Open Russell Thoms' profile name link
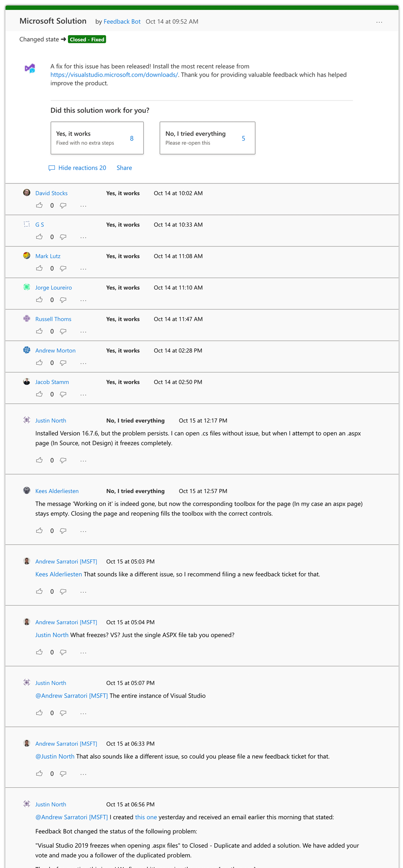 tap(53, 319)
